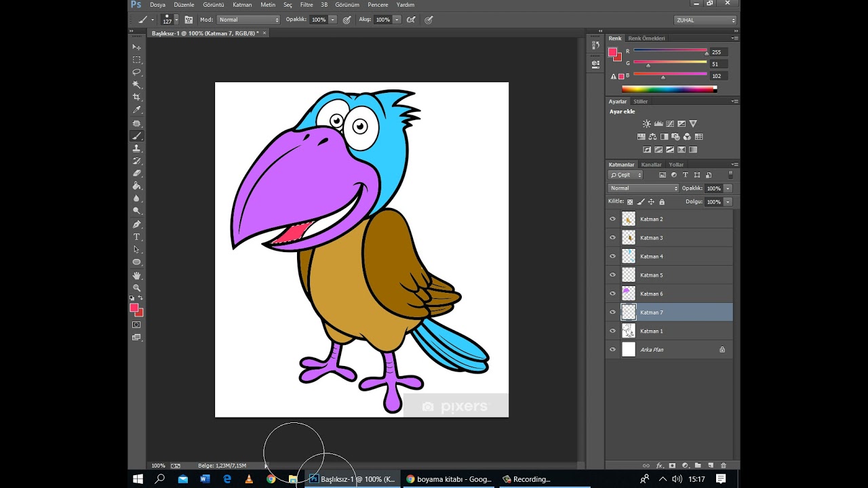Select the Clone Stamp tool
The width and height of the screenshot is (868, 488).
click(x=136, y=148)
